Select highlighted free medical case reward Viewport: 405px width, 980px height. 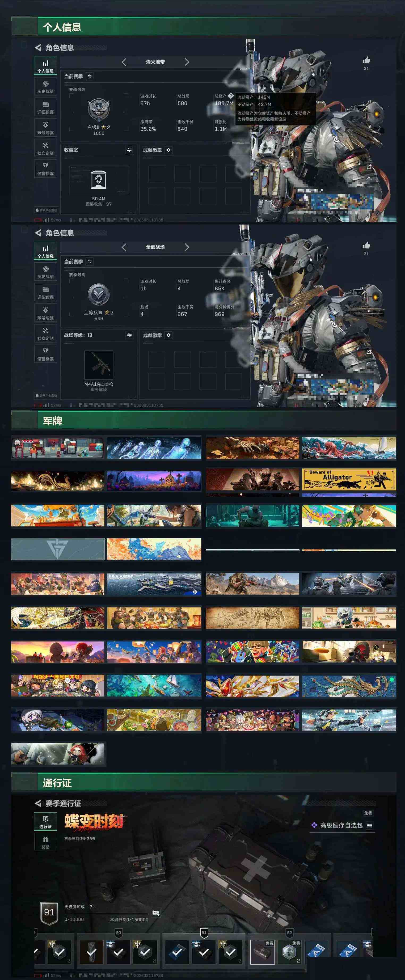(x=262, y=952)
